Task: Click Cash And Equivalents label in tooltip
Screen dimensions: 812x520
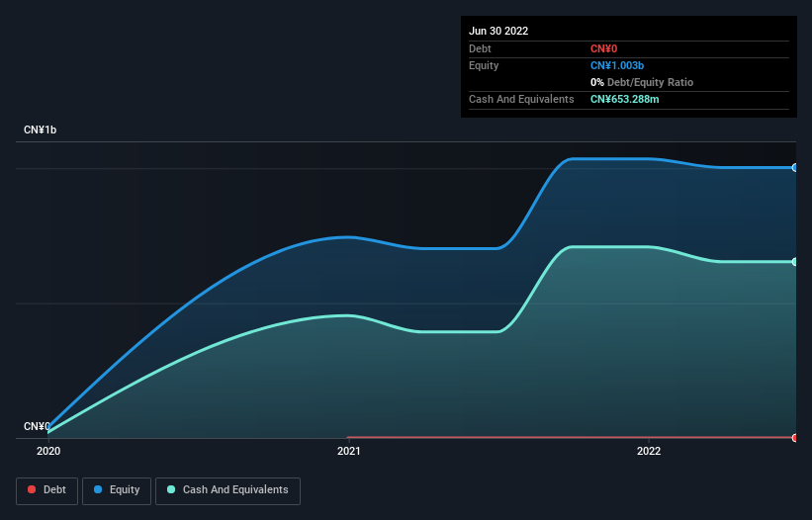Action: pos(521,99)
